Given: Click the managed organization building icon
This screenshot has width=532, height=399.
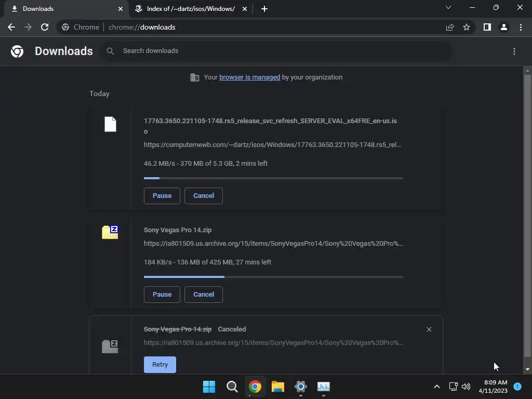Looking at the screenshot, I should point(195,77).
